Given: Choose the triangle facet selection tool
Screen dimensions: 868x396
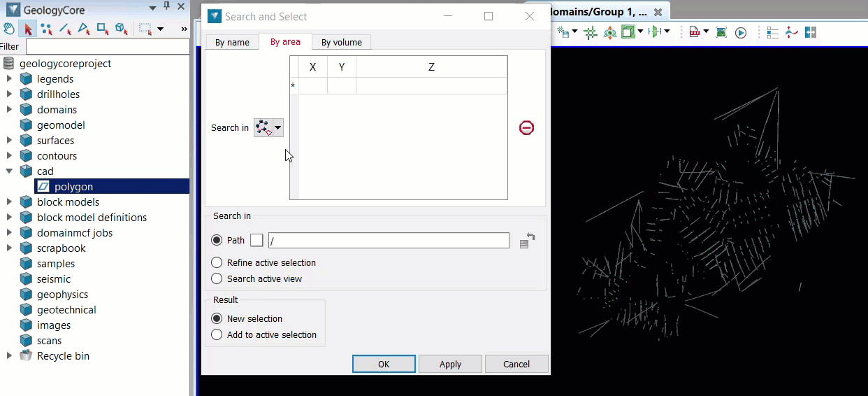Looking at the screenshot, I should click(x=84, y=29).
